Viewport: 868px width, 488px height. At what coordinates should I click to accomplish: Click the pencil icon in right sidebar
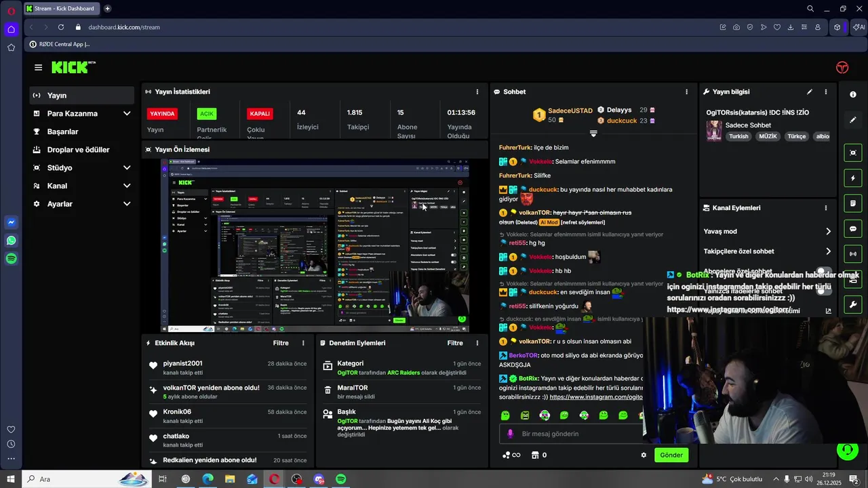pos(853,120)
